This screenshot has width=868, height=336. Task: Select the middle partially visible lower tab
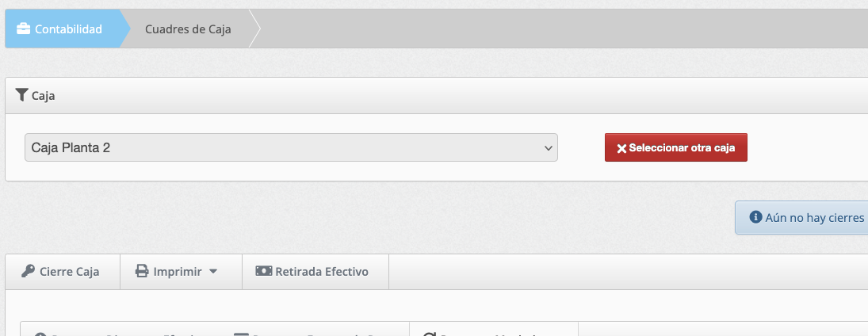pyautogui.click(x=317, y=333)
